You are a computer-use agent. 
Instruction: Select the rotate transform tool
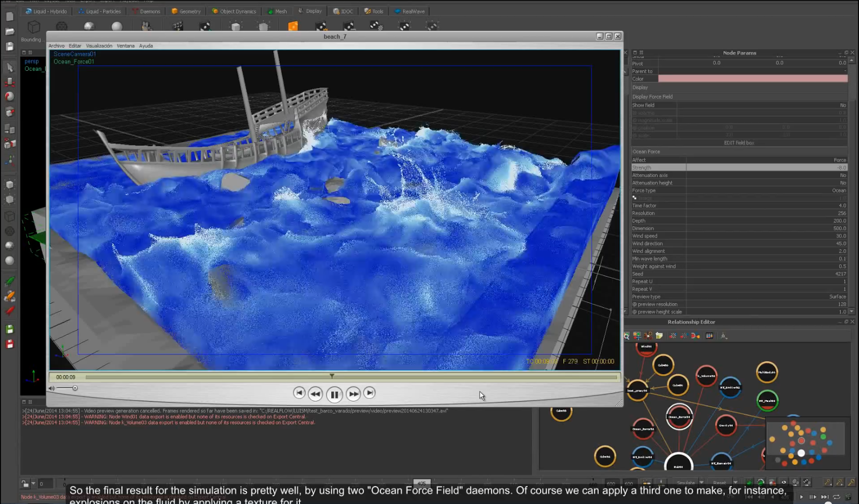[10, 97]
